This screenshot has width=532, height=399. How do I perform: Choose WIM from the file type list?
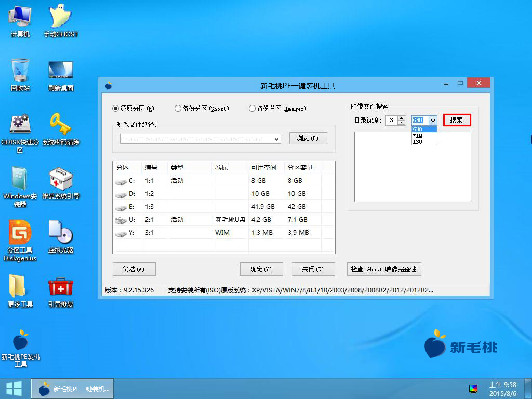(x=424, y=136)
